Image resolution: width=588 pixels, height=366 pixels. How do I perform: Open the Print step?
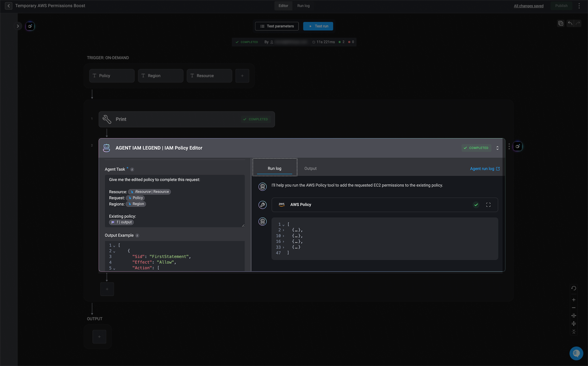[187, 119]
